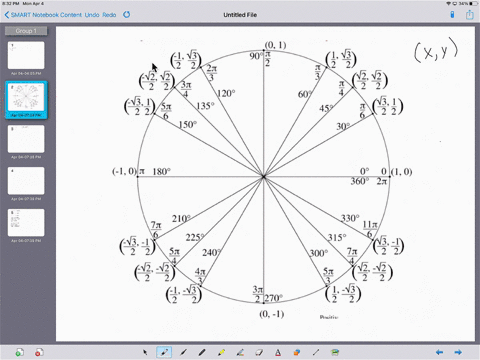
Task: Open page 1 thumbnail
Action: [26, 55]
